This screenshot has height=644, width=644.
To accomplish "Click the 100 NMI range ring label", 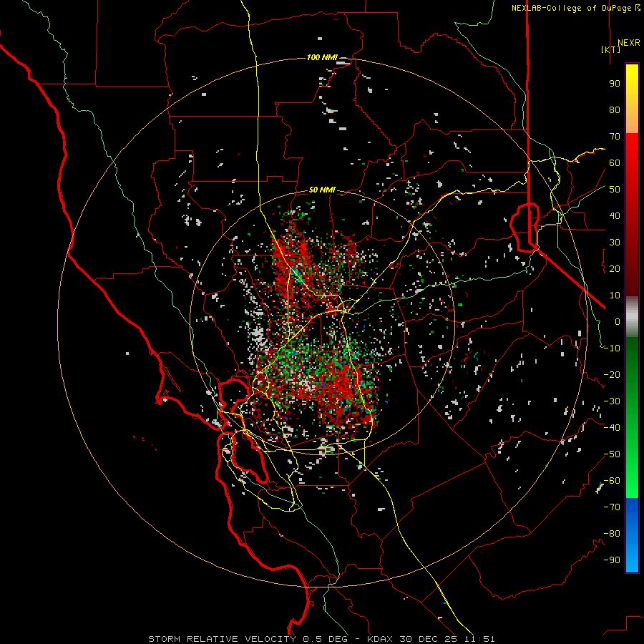I will (x=322, y=57).
